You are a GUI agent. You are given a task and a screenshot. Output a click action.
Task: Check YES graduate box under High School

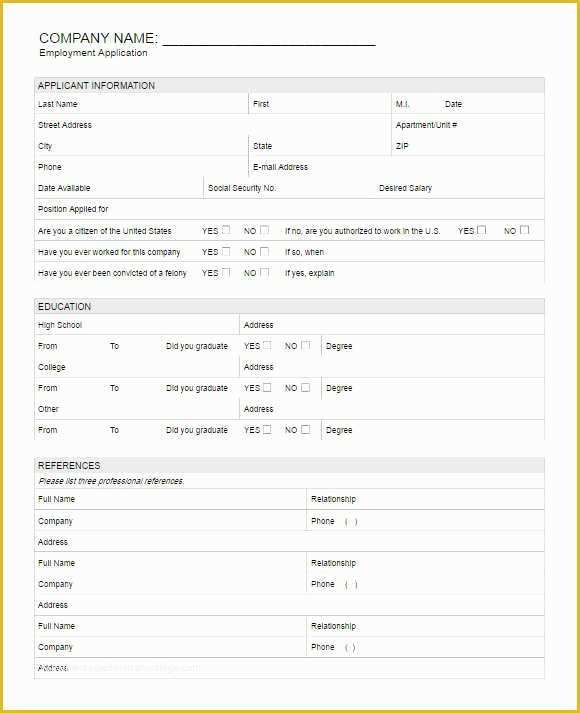[267, 345]
